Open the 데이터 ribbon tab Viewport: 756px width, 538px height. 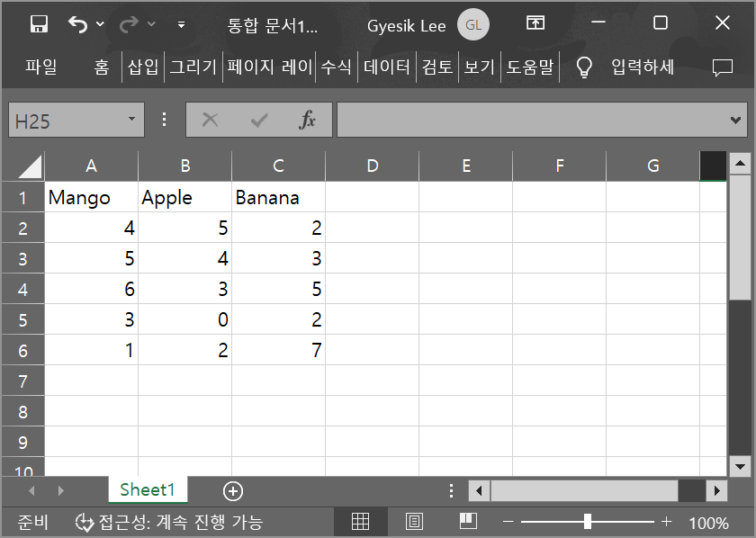coord(387,67)
